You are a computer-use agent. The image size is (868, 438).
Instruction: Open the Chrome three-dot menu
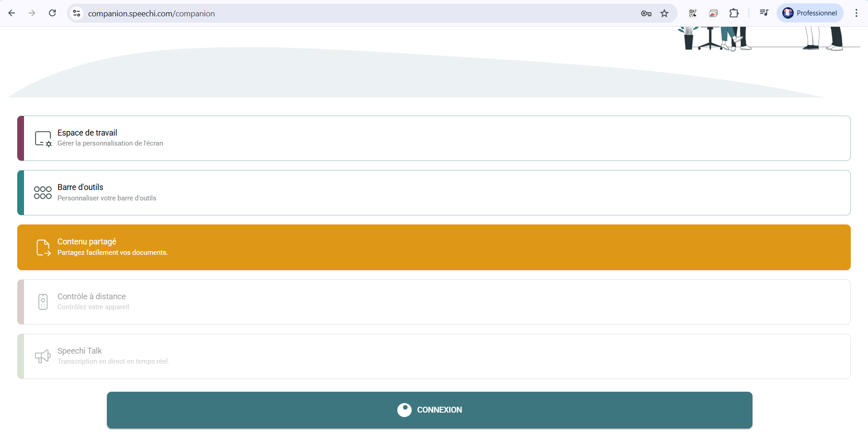click(856, 13)
